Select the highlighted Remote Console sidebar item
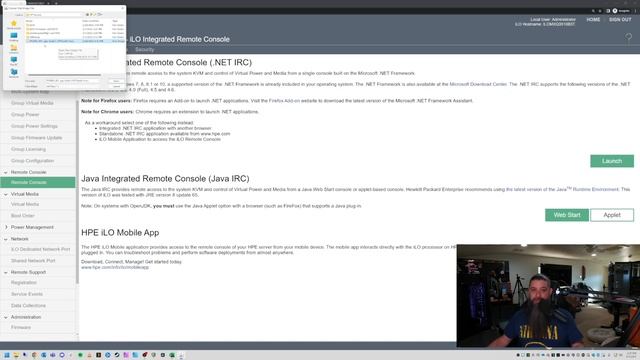The image size is (640, 360). [38, 182]
